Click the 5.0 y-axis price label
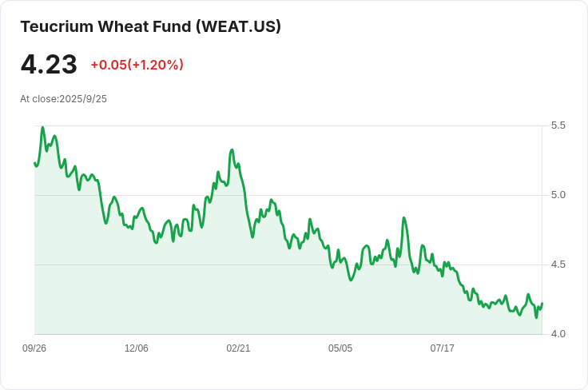 (558, 195)
